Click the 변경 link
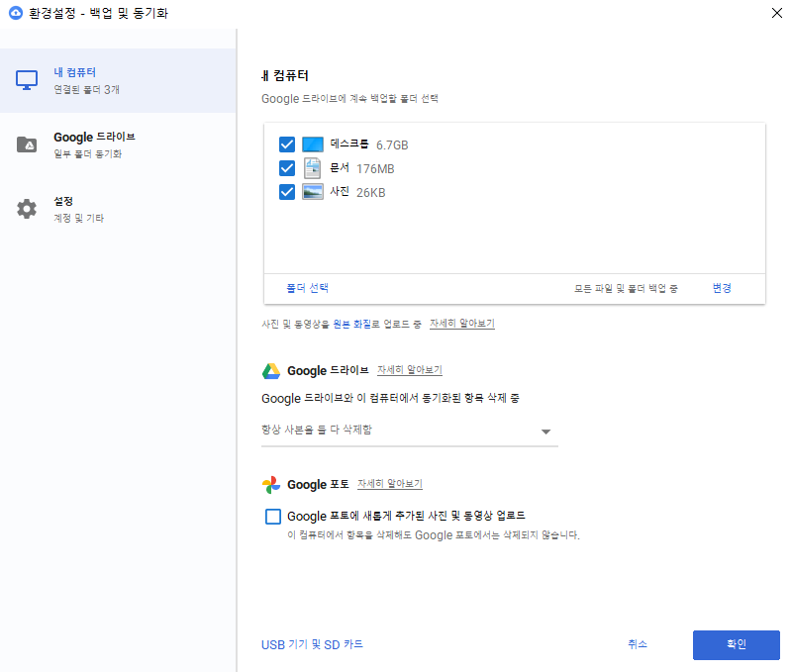Image resolution: width=791 pixels, height=672 pixels. pos(722,288)
